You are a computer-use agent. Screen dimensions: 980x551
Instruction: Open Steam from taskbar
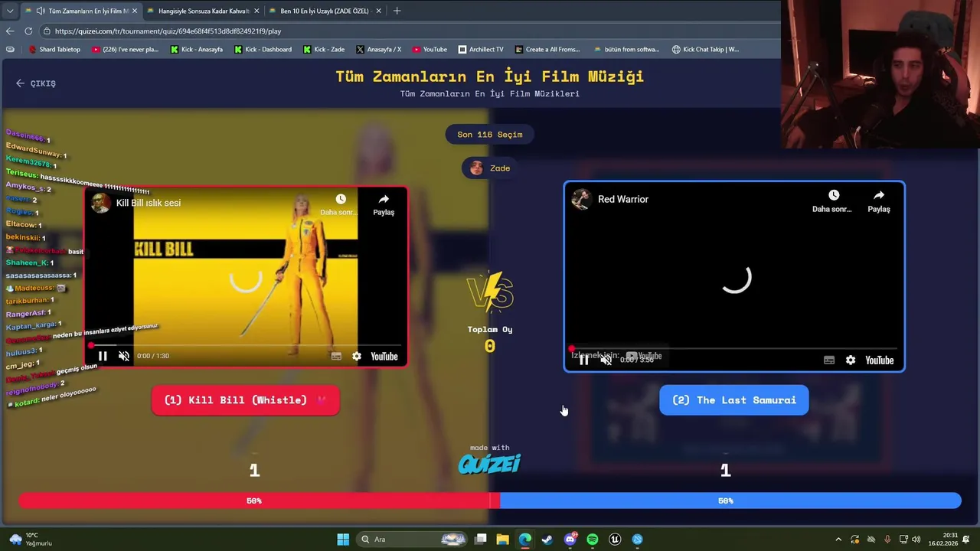(x=547, y=540)
